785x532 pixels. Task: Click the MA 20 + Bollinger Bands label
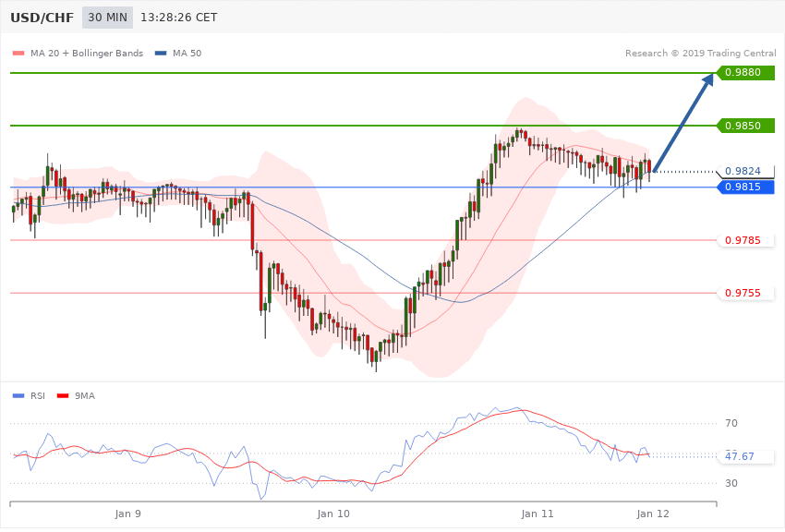tap(87, 53)
